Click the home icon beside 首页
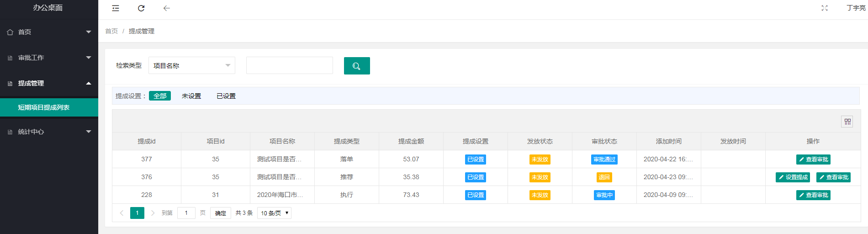The height and width of the screenshot is (234, 868). [10, 32]
